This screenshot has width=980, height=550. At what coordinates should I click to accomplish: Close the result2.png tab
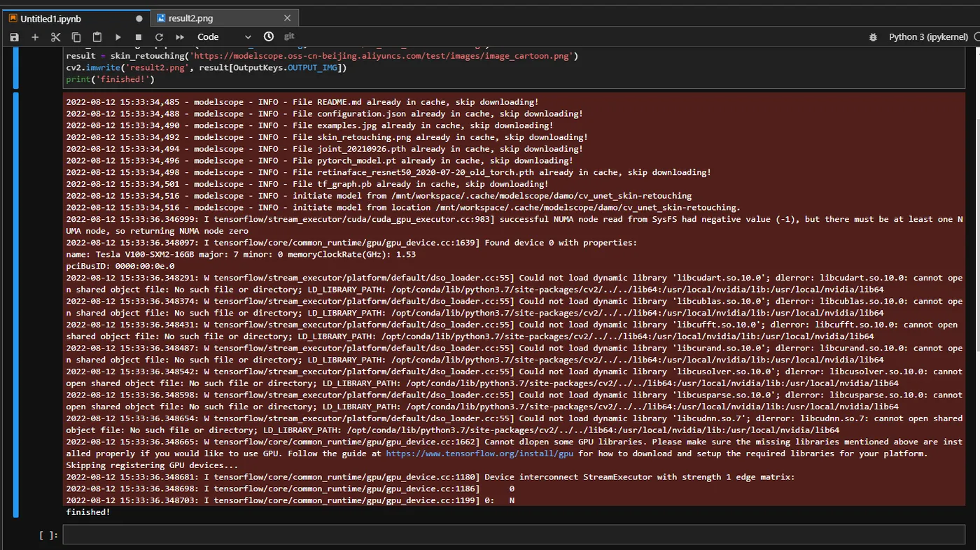coord(287,18)
